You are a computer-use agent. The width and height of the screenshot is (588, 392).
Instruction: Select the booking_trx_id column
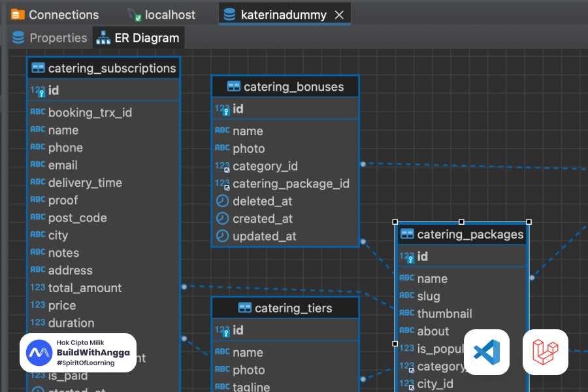90,112
